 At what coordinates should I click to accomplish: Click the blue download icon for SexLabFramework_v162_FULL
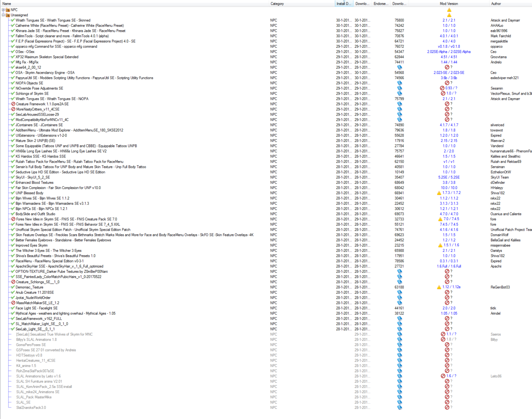click(x=400, y=319)
